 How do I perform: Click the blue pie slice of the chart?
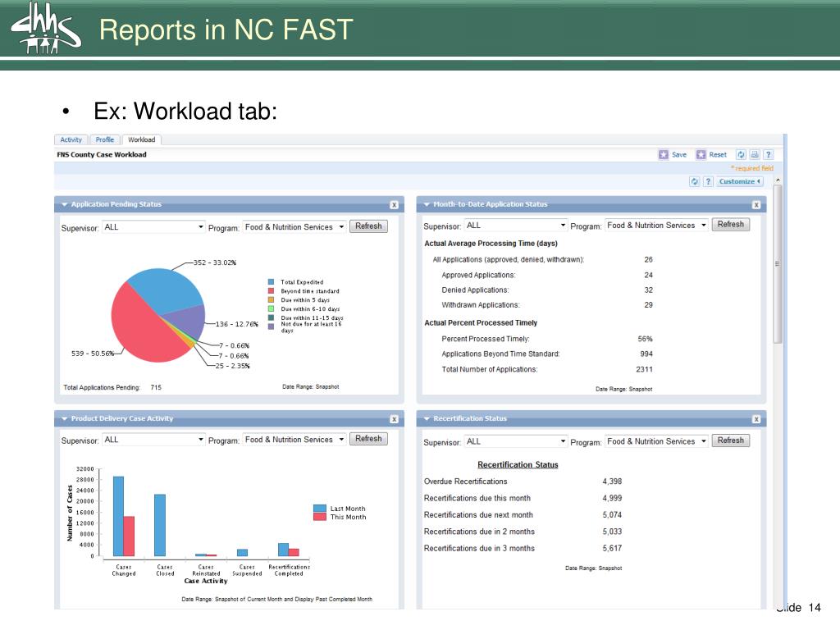tap(167, 290)
